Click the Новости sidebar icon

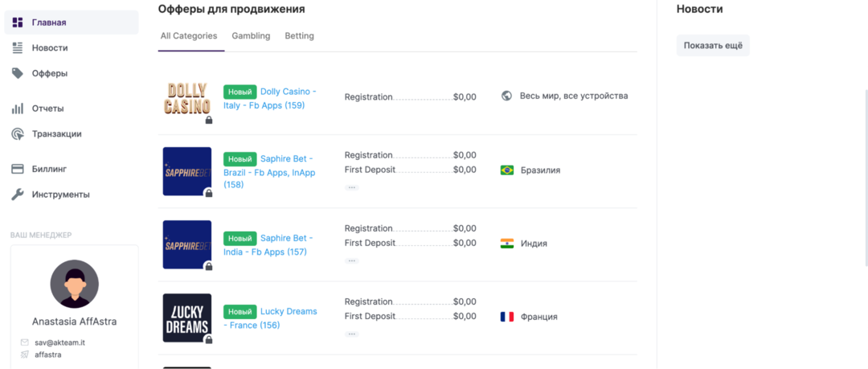(18, 48)
